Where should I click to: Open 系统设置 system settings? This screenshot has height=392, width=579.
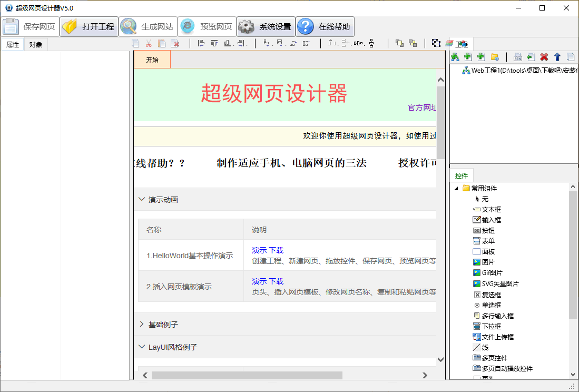tap(266, 26)
